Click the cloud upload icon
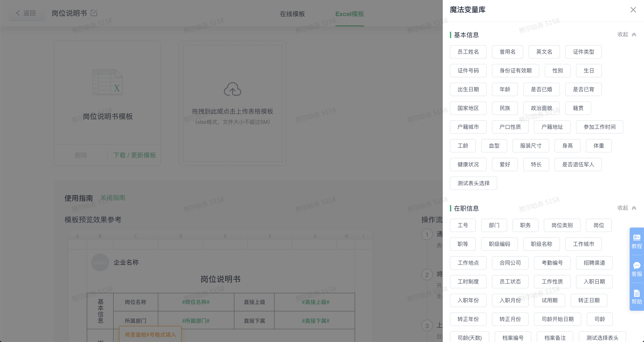The image size is (644, 342). pyautogui.click(x=232, y=89)
